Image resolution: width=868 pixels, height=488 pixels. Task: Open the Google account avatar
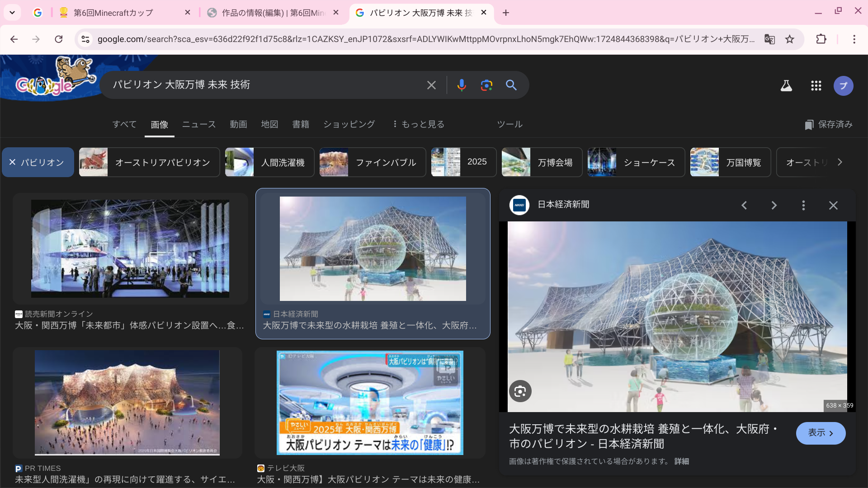click(x=844, y=85)
